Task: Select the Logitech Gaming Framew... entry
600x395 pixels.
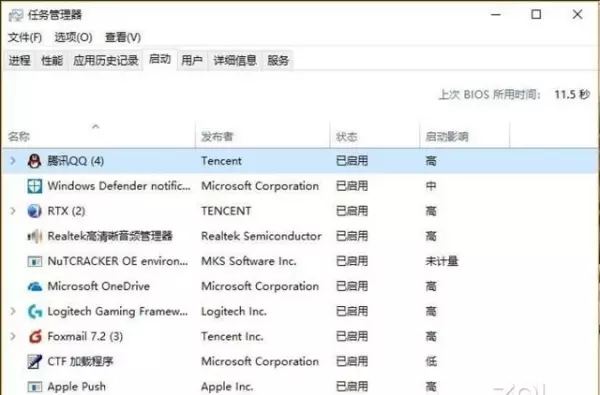Action: 118,311
